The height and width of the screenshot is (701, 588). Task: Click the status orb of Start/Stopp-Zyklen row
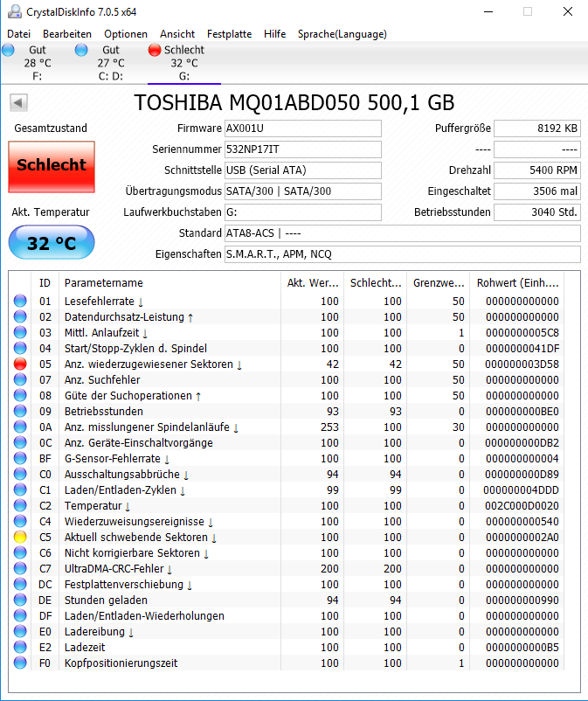[x=20, y=348]
